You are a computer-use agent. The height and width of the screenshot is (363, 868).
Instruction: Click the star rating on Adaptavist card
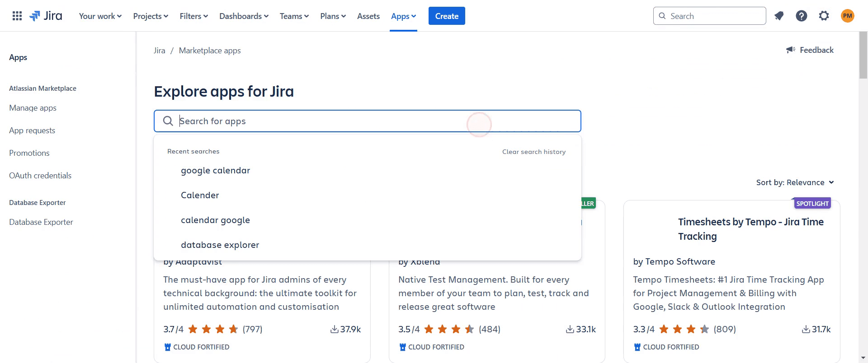point(213,330)
